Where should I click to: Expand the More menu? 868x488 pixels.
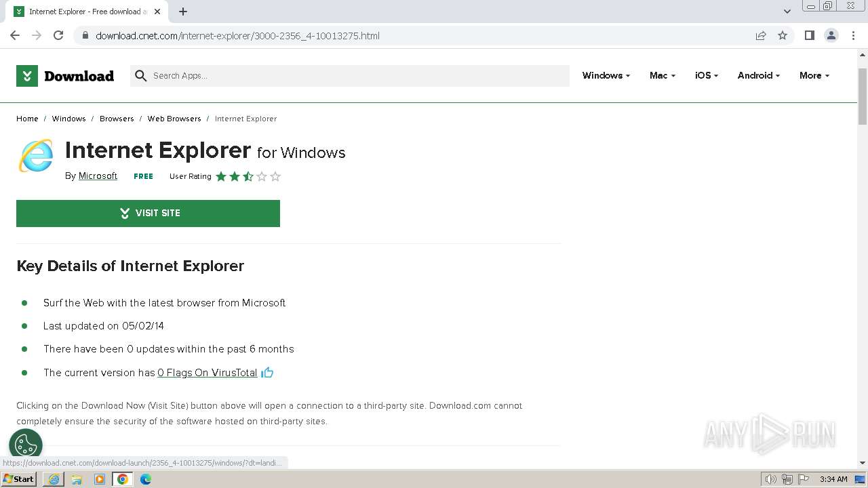814,75
